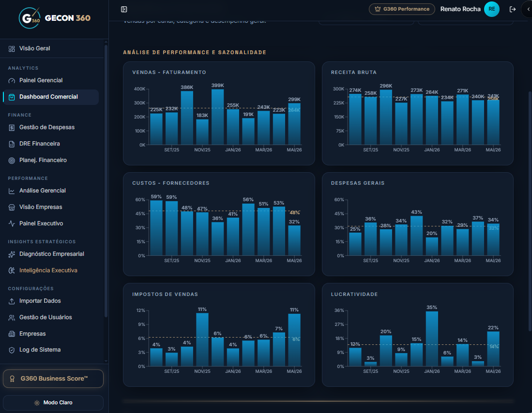
Task: Click the Diagnóstico Empresarial sparkle icon
Action: (x=12, y=254)
